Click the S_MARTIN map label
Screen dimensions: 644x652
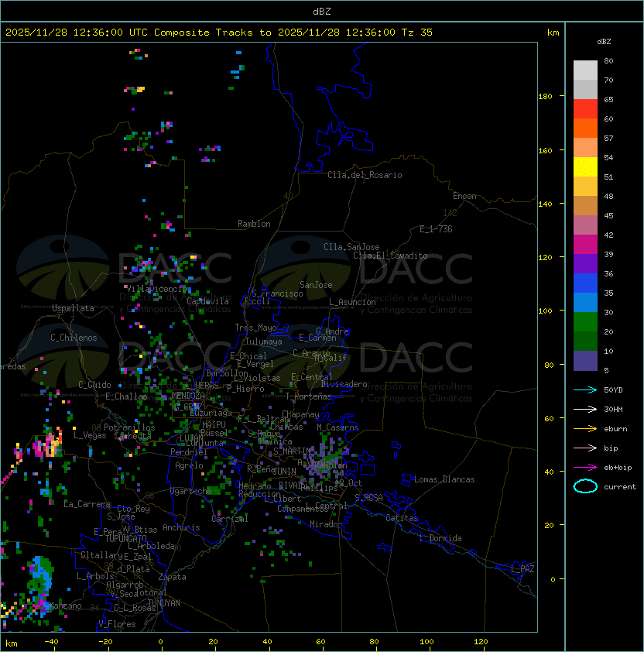pyautogui.click(x=292, y=451)
